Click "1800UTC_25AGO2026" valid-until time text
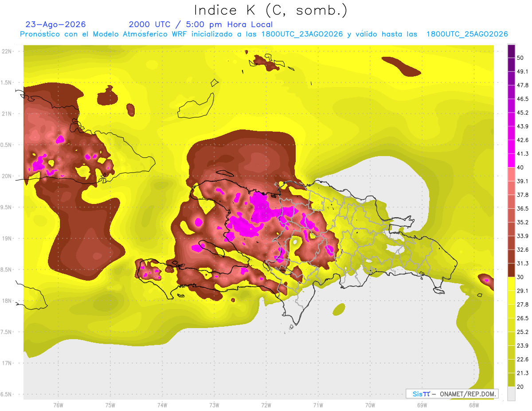This screenshot has height=411, width=532. (x=467, y=34)
